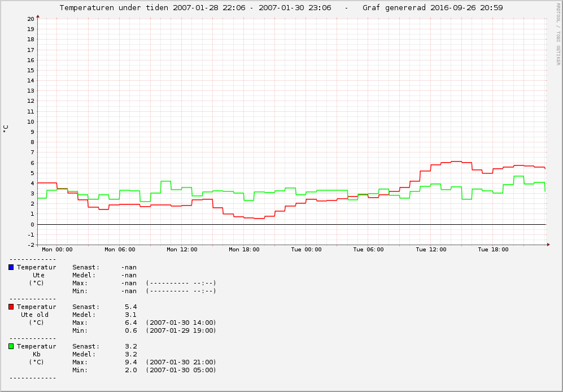Click the RRDTOOL / TOBI OETIKER watermark

tap(558, 34)
